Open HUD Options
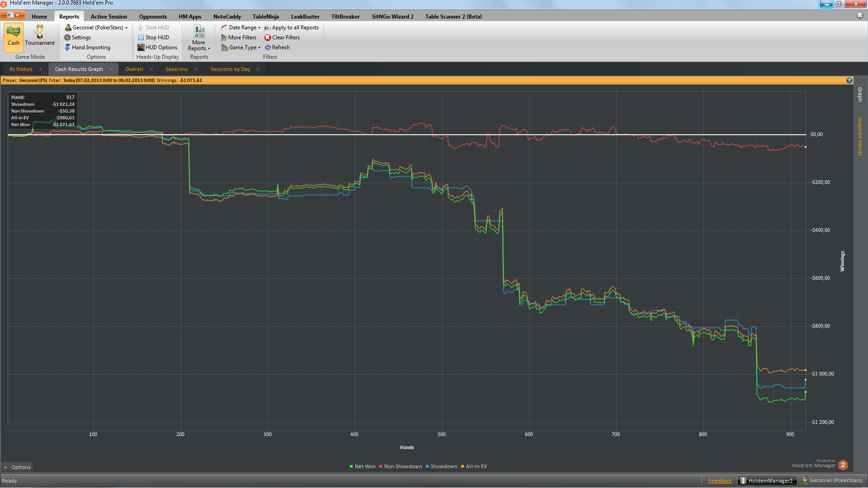The image size is (868, 488). coord(161,47)
